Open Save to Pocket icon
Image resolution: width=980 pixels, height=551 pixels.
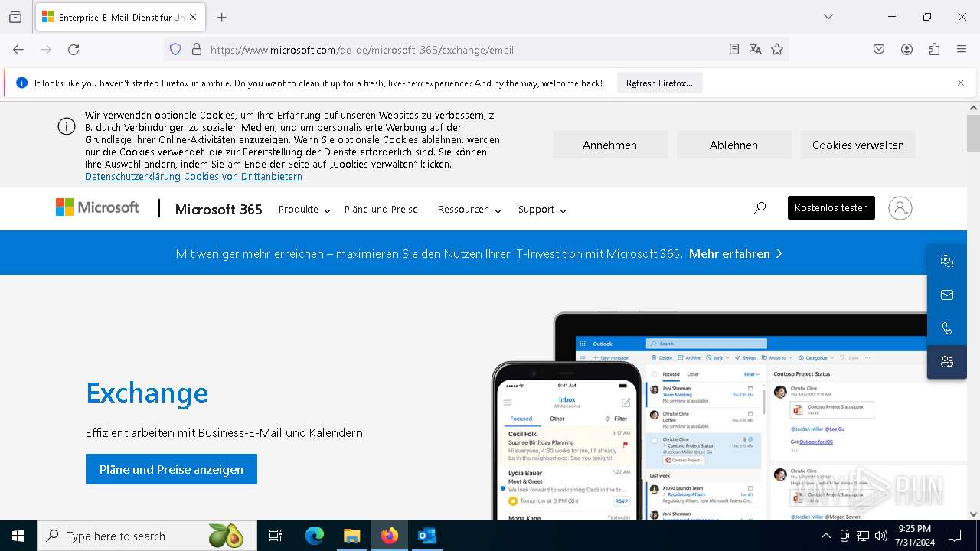point(879,49)
